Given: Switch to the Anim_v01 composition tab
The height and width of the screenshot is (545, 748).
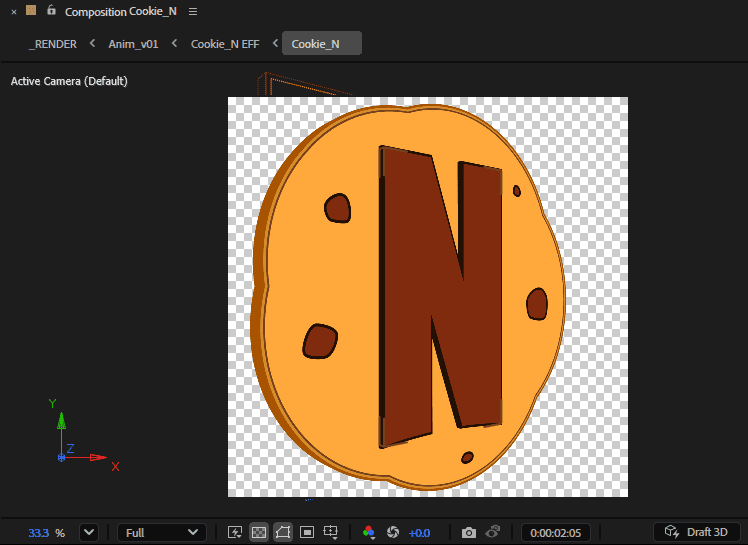Looking at the screenshot, I should (x=133, y=44).
